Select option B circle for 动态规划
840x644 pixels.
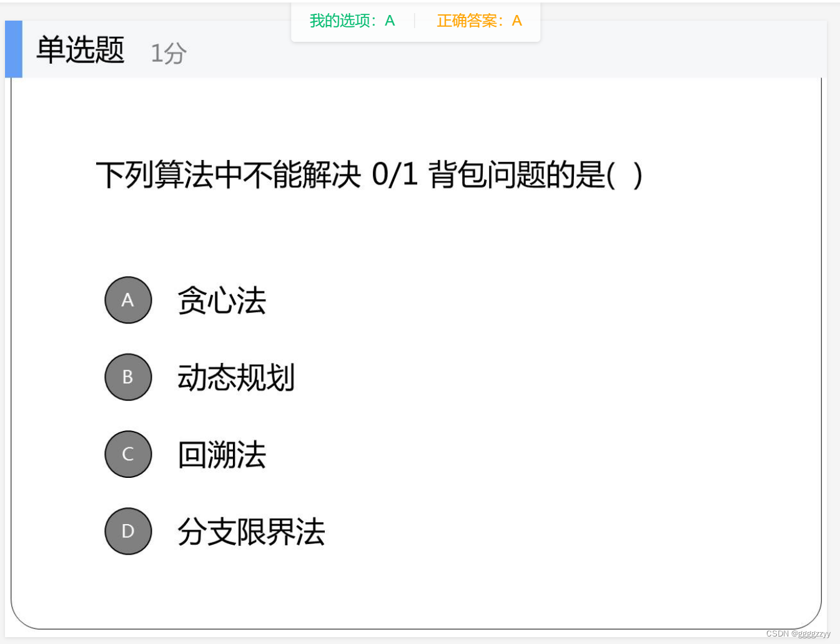pyautogui.click(x=128, y=377)
